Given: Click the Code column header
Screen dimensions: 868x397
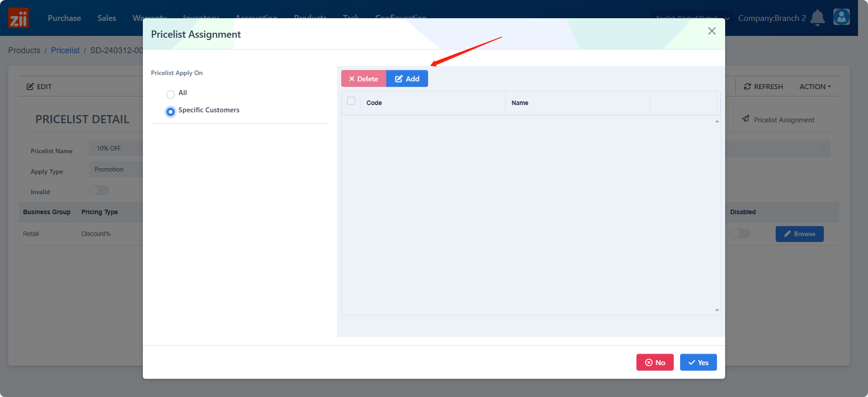Looking at the screenshot, I should pos(432,103).
